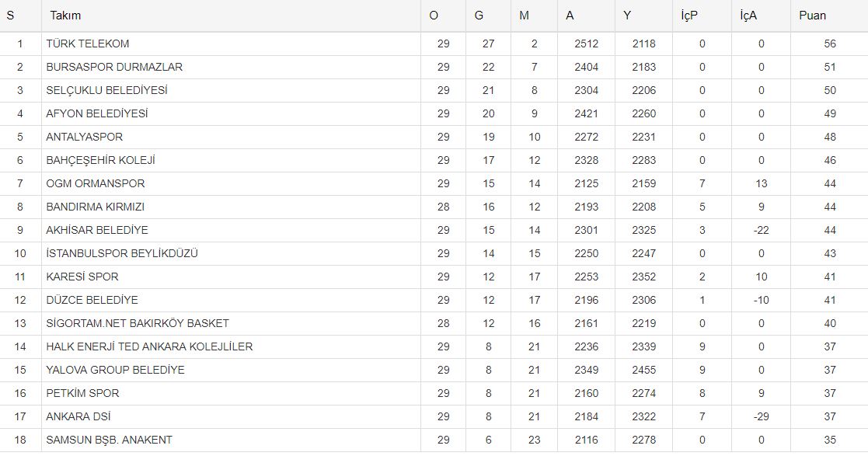This screenshot has width=868, height=456.
Task: Open ANTALYASPOR team entry
Action: pyautogui.click(x=84, y=137)
